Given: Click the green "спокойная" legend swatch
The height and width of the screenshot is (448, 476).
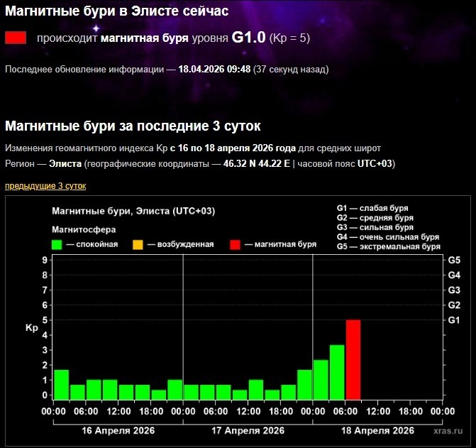Looking at the screenshot, I should point(58,244).
